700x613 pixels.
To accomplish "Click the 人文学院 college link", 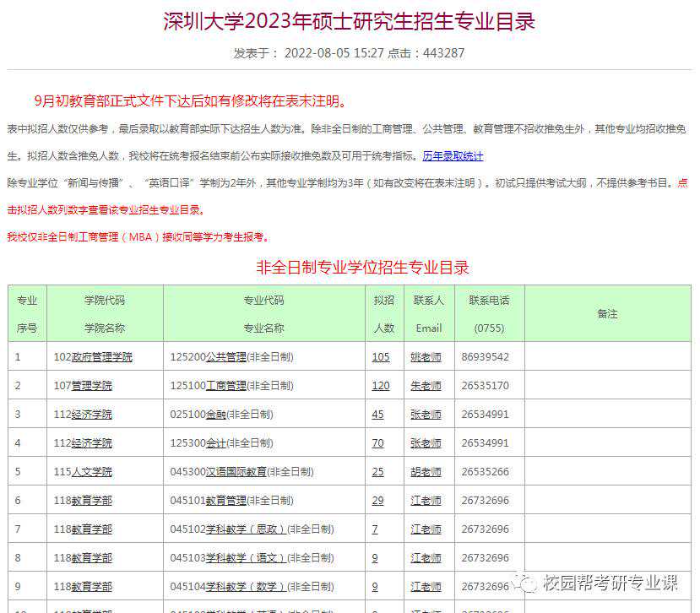I will (91, 472).
